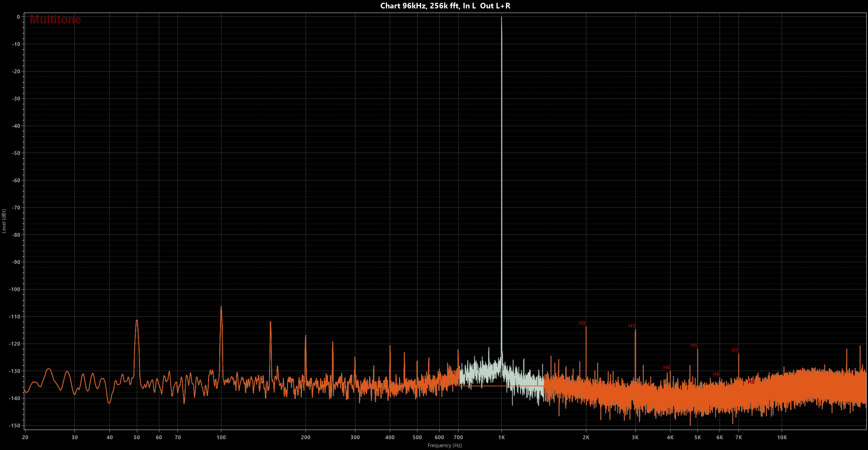Click the -150 tick on the level axis

click(x=15, y=426)
